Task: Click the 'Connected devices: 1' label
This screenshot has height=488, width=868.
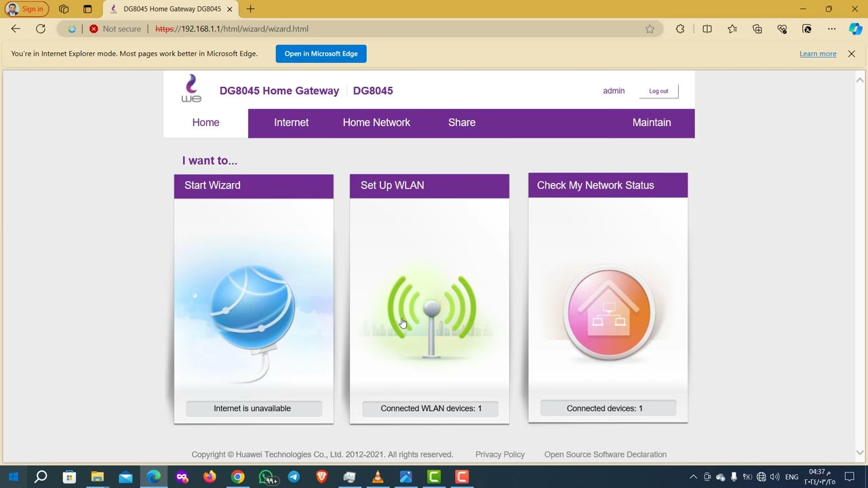Action: coord(608,409)
